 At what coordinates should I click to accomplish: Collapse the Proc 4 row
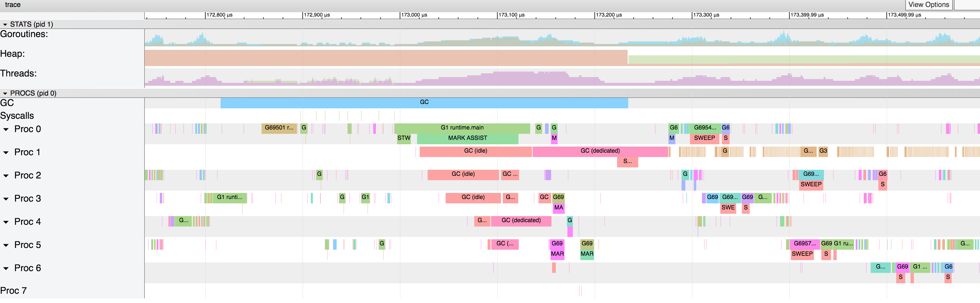6,222
